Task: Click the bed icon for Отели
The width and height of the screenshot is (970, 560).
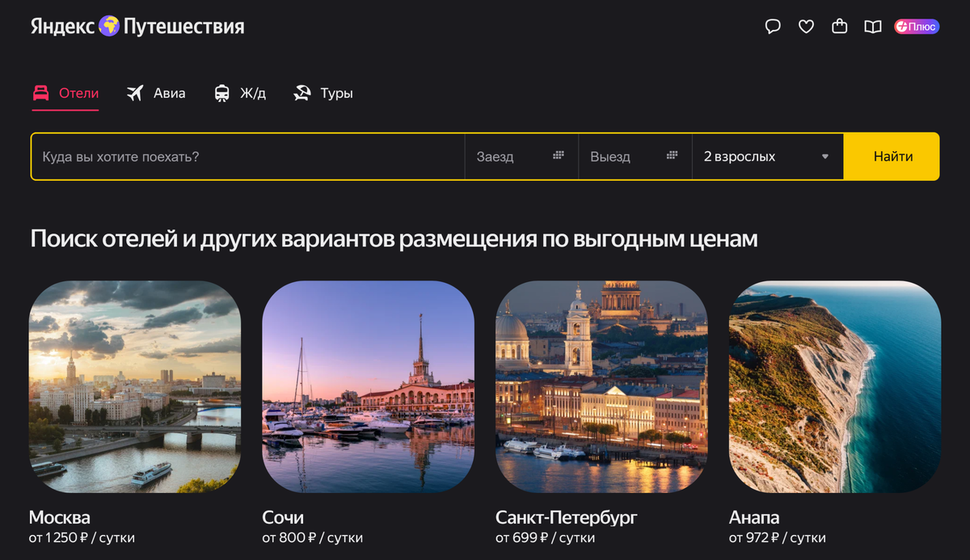Action: 41,93
